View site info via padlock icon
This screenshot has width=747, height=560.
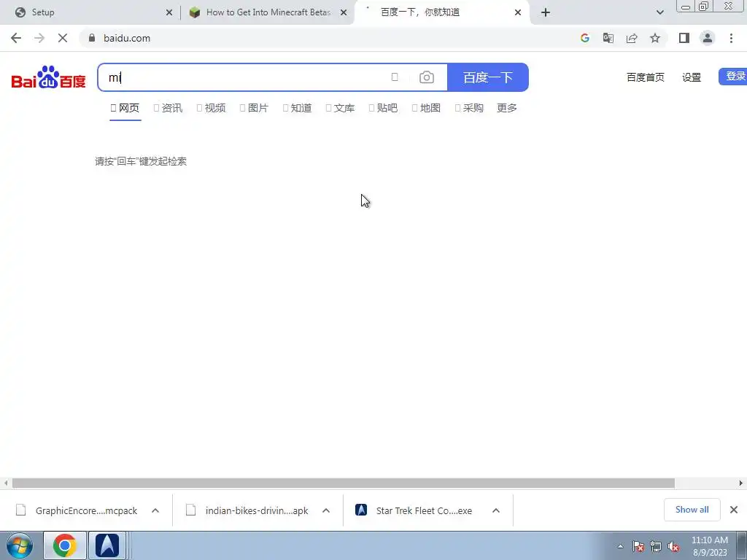pyautogui.click(x=92, y=38)
